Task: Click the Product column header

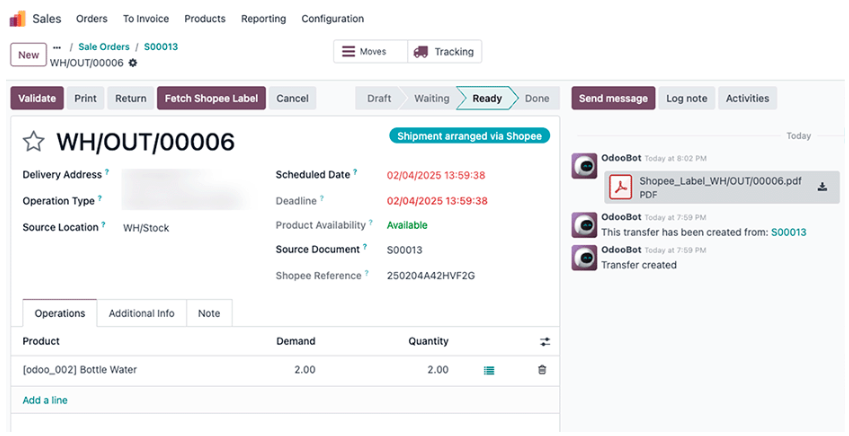Action: (41, 341)
